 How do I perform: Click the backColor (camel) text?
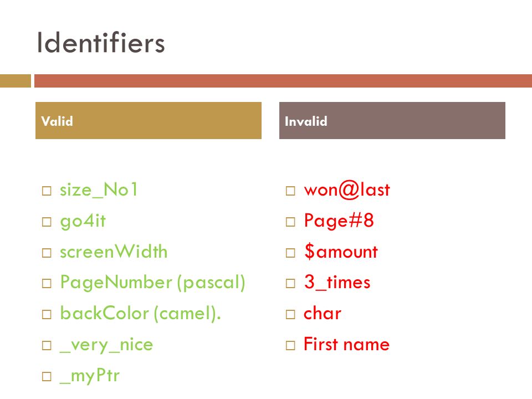pos(140,314)
